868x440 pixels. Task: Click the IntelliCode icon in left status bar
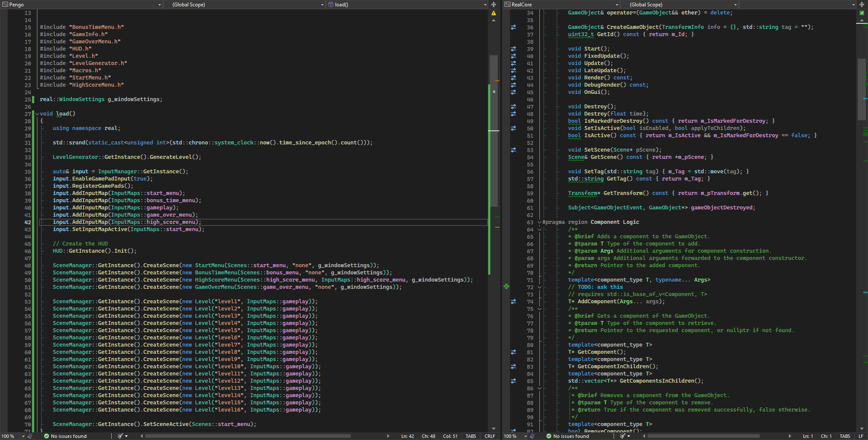(x=30, y=436)
